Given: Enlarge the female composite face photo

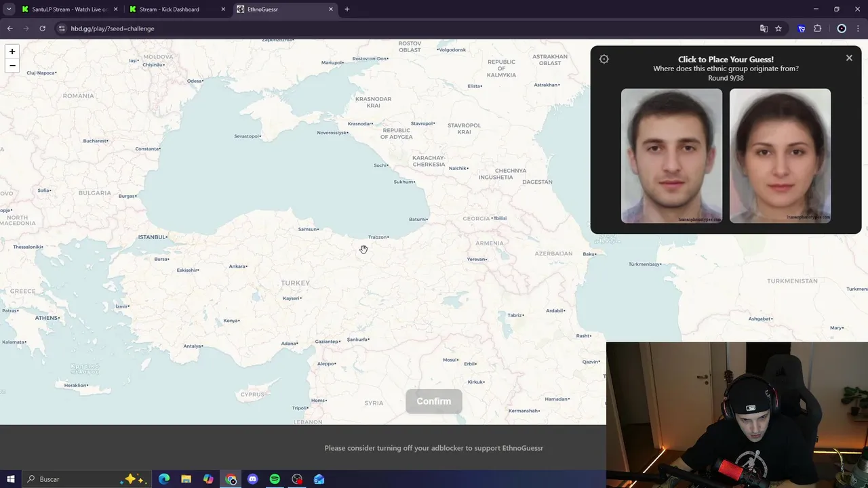Looking at the screenshot, I should 780,156.
